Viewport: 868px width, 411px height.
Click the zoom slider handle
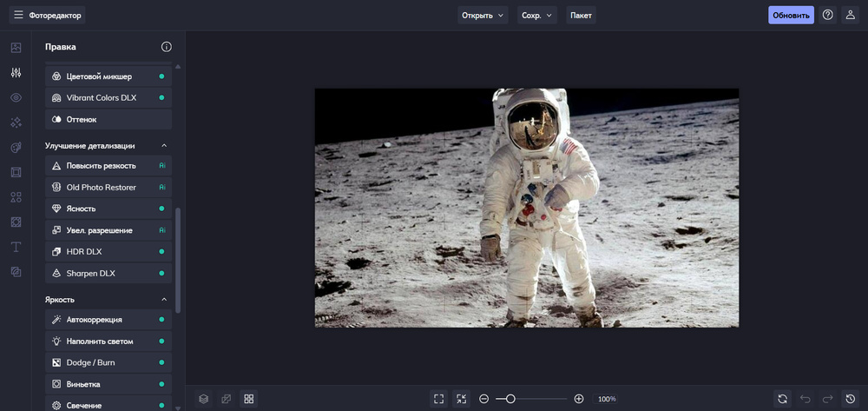pyautogui.click(x=510, y=399)
